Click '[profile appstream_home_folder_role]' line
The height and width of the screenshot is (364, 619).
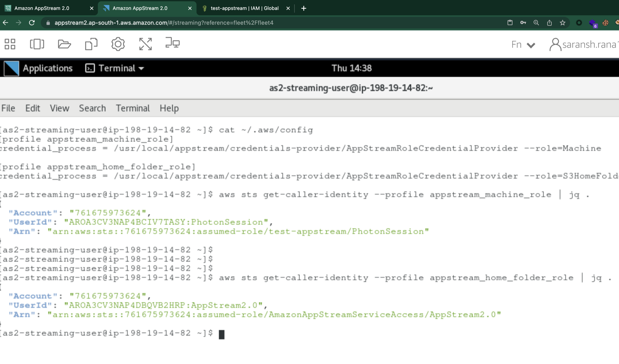coord(98,167)
